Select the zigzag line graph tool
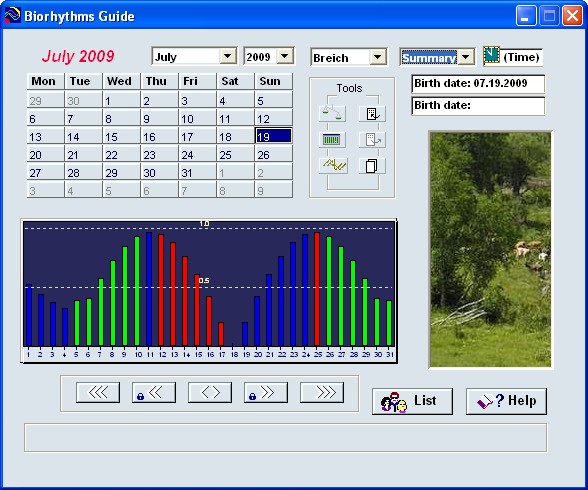588x490 pixels. (333, 165)
